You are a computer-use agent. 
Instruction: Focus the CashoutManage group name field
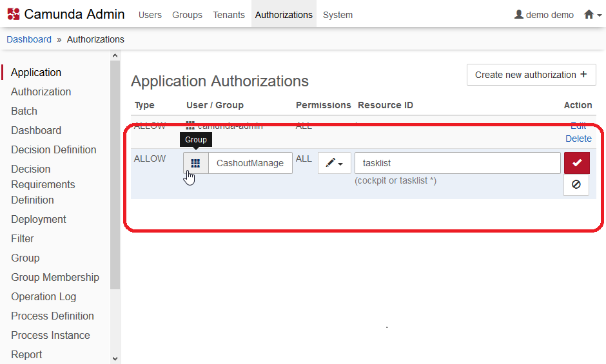click(250, 163)
